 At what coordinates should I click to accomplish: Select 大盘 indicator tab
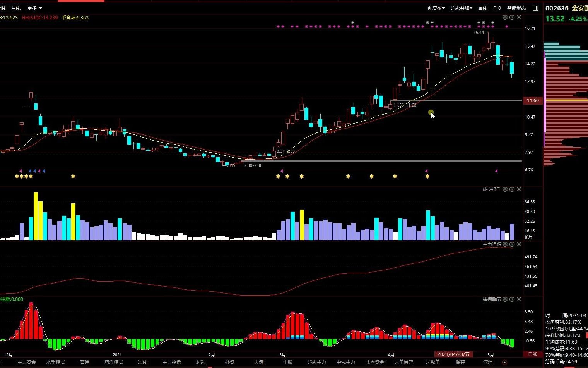[x=259, y=362]
